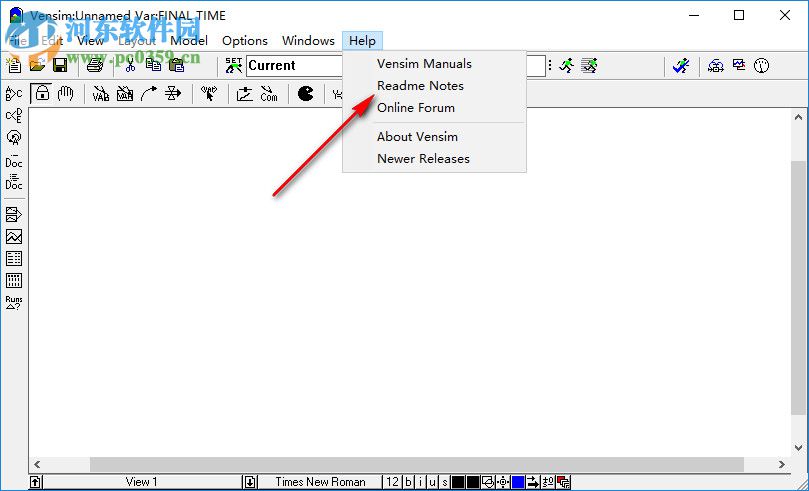The image size is (809, 491).
Task: Open the Graph tool in left sidebar
Action: click(14, 236)
